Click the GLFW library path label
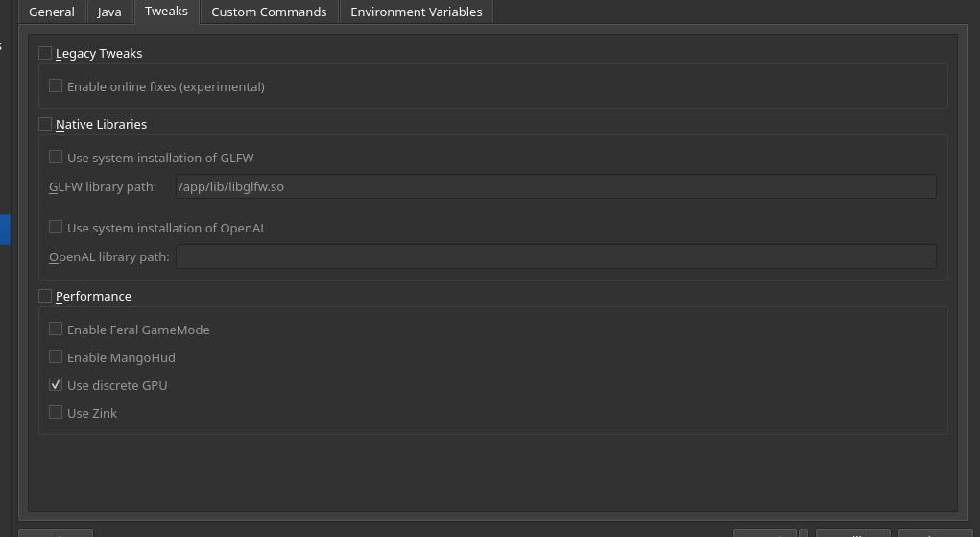The image size is (980, 537). point(103,187)
